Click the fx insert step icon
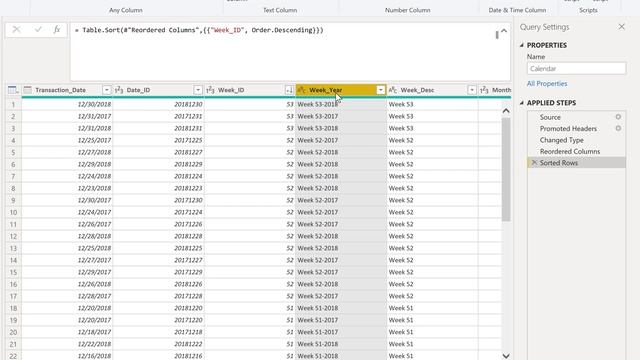Screen dimensions: 640x360 pyautogui.click(x=57, y=29)
